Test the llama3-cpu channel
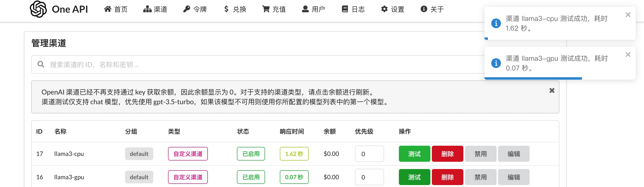 (414, 154)
